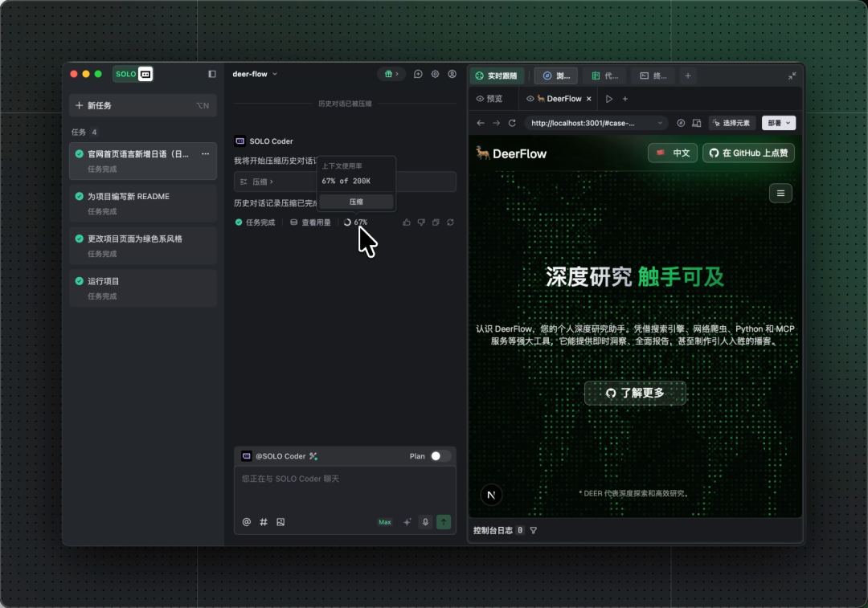Select task 运行项目
868x608 pixels.
[x=143, y=288]
